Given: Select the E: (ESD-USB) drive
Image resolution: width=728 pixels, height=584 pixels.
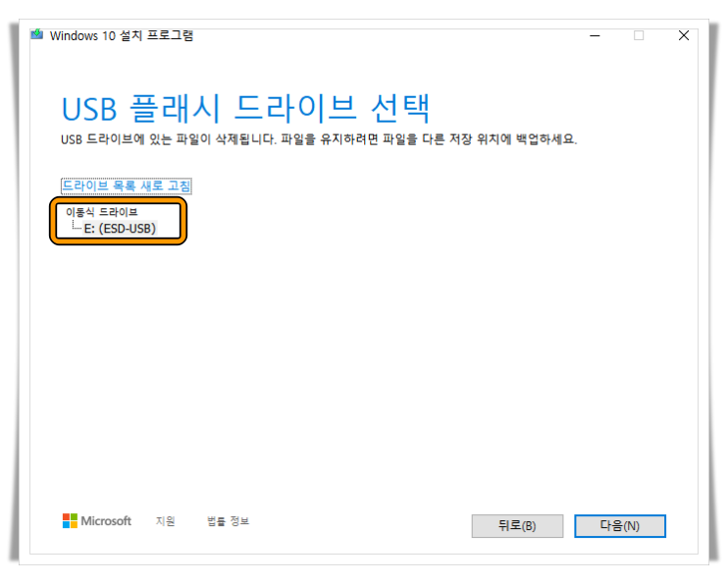Looking at the screenshot, I should pyautogui.click(x=120, y=228).
